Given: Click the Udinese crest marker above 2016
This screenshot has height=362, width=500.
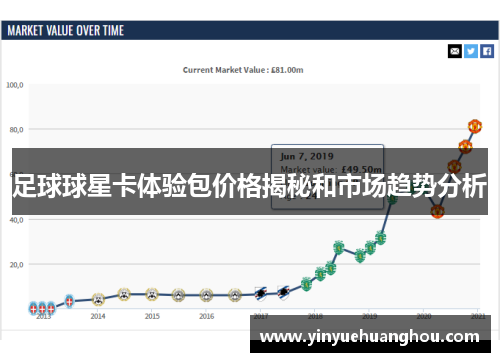Looking at the screenshot, I should (x=206, y=295).
